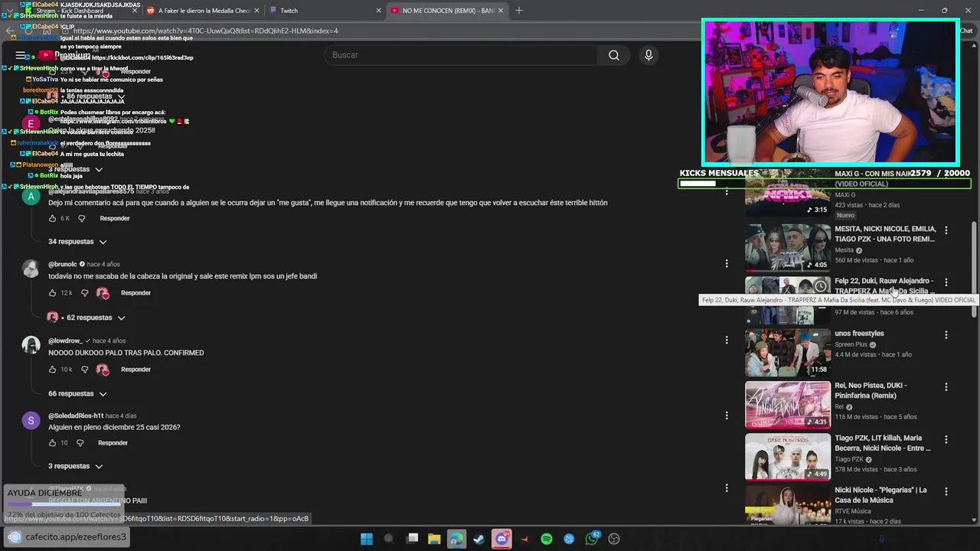980x551 pixels.
Task: Open the three-dot menu for Tiago PZK Entre video
Action: (946, 440)
